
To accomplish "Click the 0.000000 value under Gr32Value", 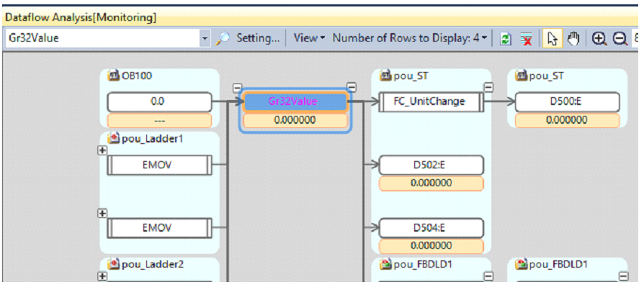I will click(x=295, y=121).
